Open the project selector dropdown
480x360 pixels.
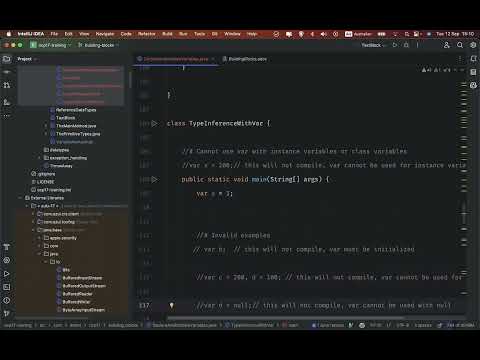[x=51, y=45]
